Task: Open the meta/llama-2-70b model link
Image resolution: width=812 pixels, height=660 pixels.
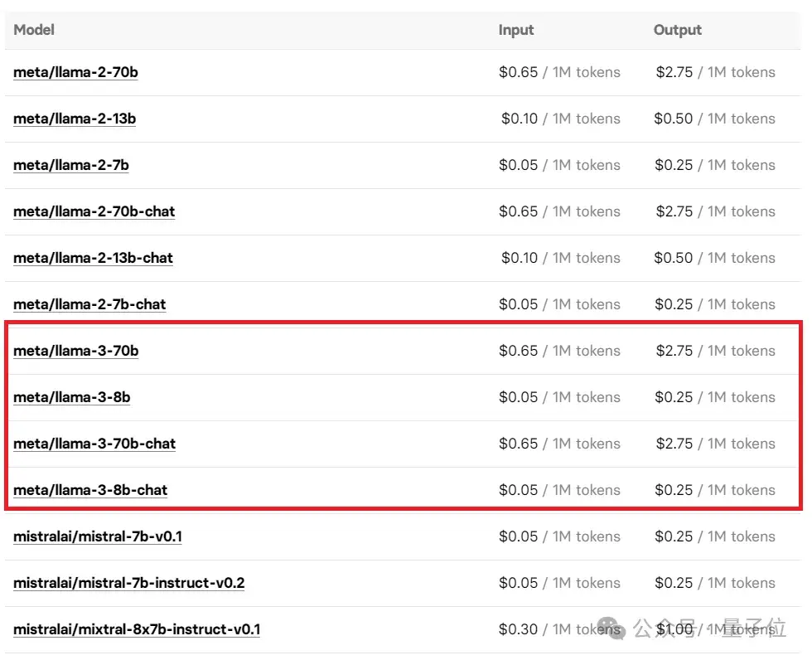Action: click(x=75, y=72)
